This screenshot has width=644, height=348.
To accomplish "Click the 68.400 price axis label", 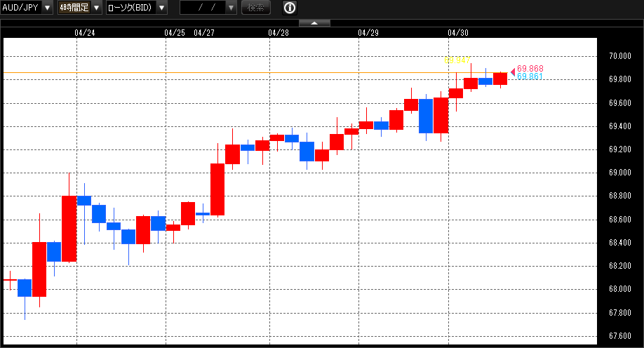I will [x=620, y=243].
